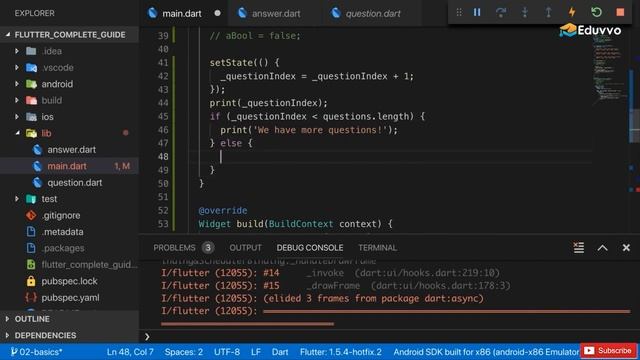Viewport: 640px width, 360px height.
Task: Open answer.dart in the explorer
Action: click(69, 150)
